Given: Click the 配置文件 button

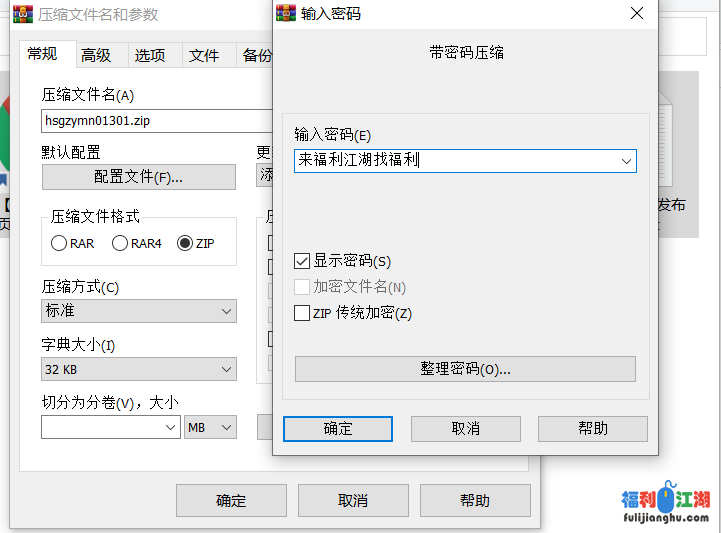Looking at the screenshot, I should coord(138,177).
